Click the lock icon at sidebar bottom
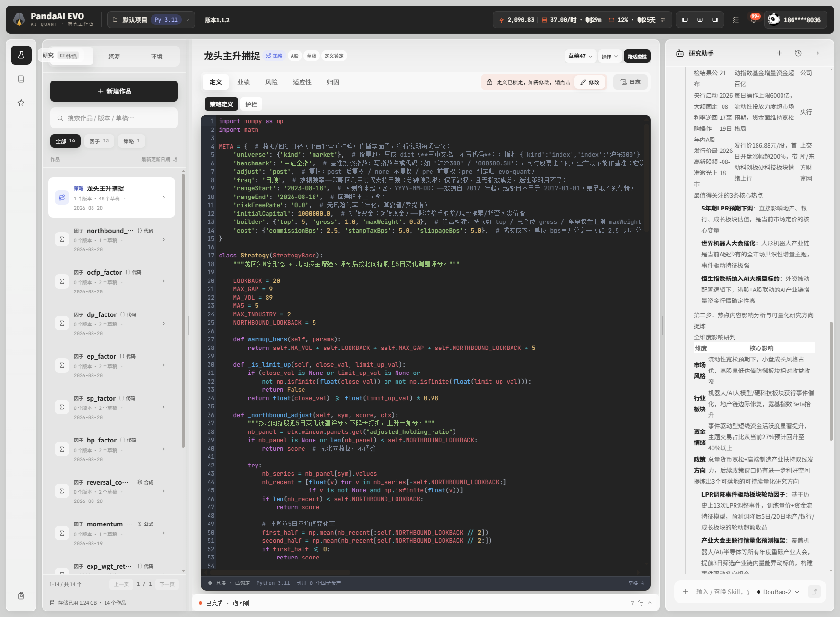Image resolution: width=840 pixels, height=617 pixels. click(21, 595)
